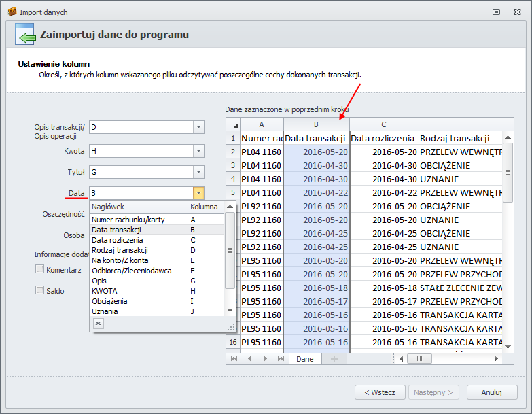Click the horizontal scrollbar of the spreadsheet

click(x=448, y=358)
